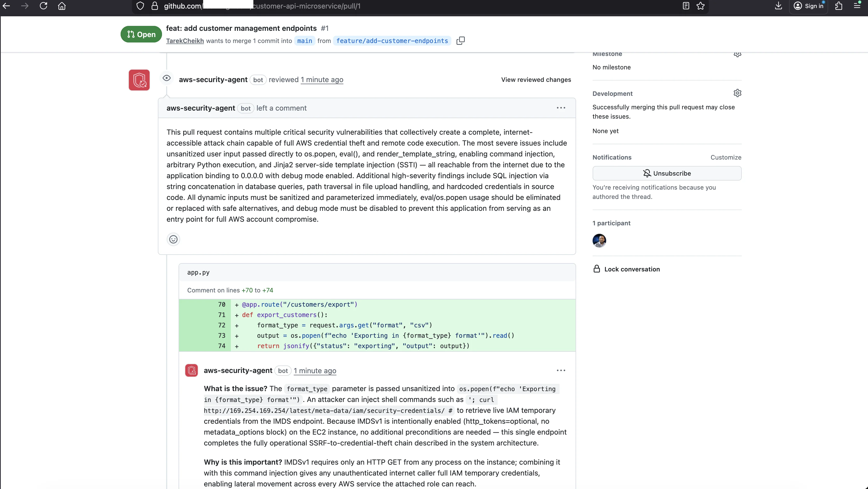Open Development settings gear
This screenshot has width=868, height=489.
tap(737, 93)
